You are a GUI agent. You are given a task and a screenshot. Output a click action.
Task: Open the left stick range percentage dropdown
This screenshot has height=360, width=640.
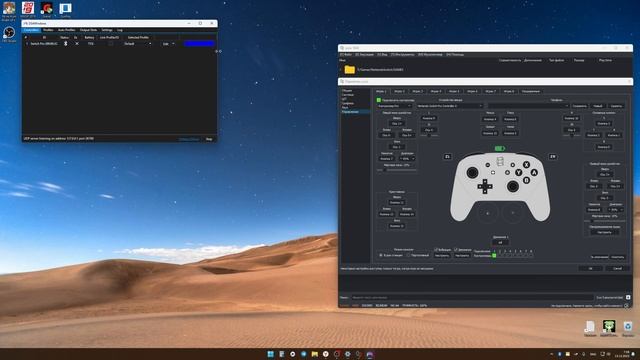[407, 158]
